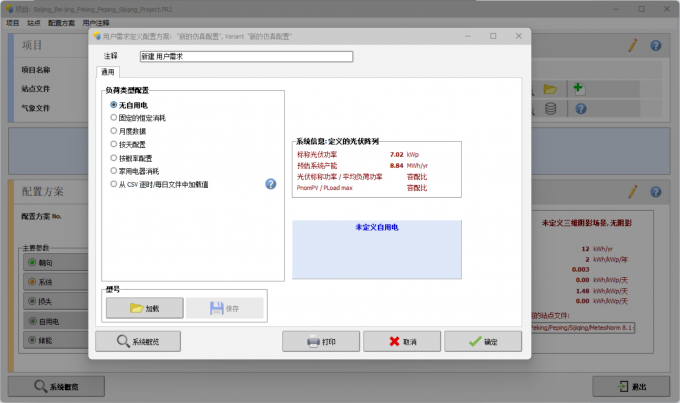Viewport: 680px width, 403px height.
Task: Click the 打印 print button
Action: [x=321, y=341]
